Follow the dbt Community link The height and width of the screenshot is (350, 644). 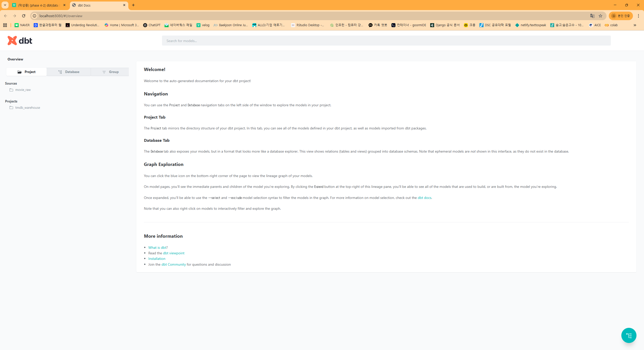pos(173,264)
